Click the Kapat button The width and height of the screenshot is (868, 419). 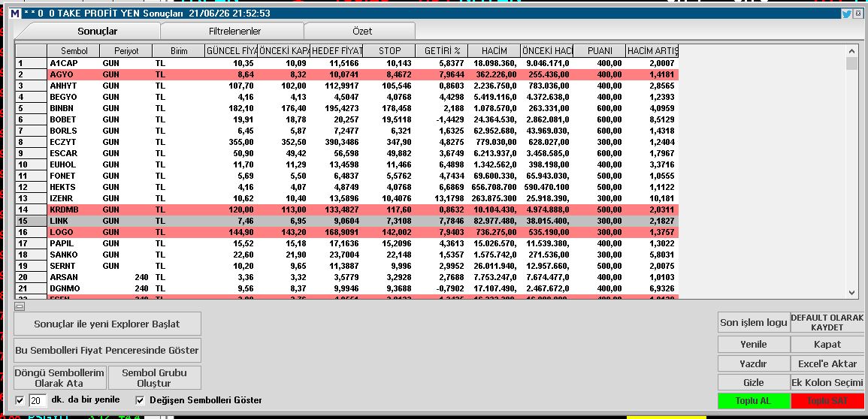pos(827,345)
